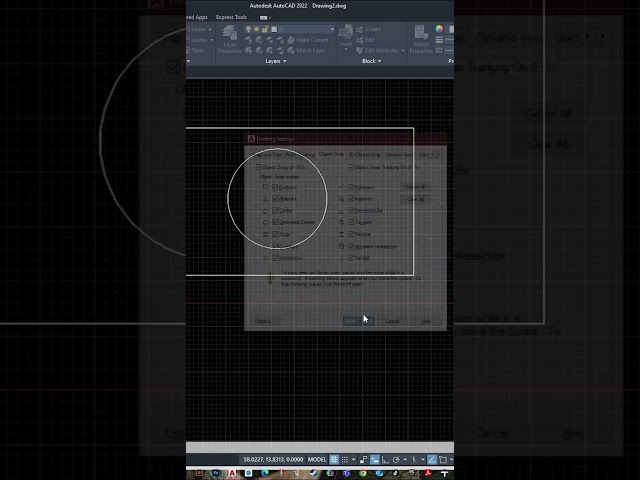Click the Clear All button

click(x=416, y=199)
